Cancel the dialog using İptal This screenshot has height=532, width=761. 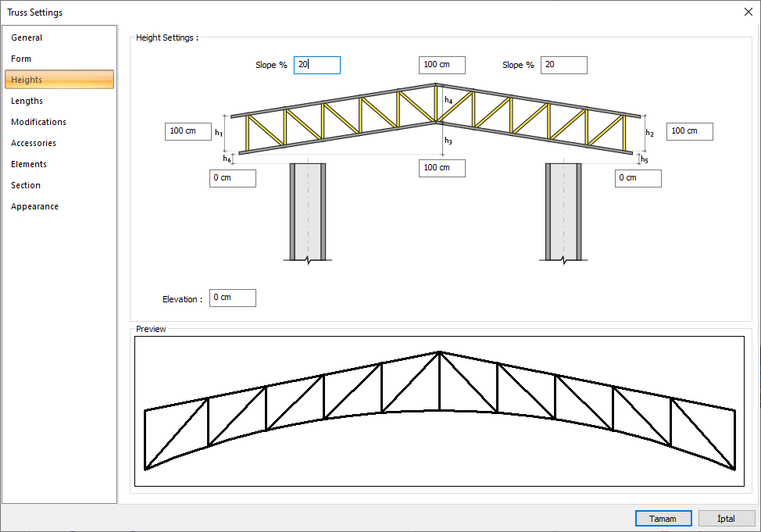click(x=726, y=518)
